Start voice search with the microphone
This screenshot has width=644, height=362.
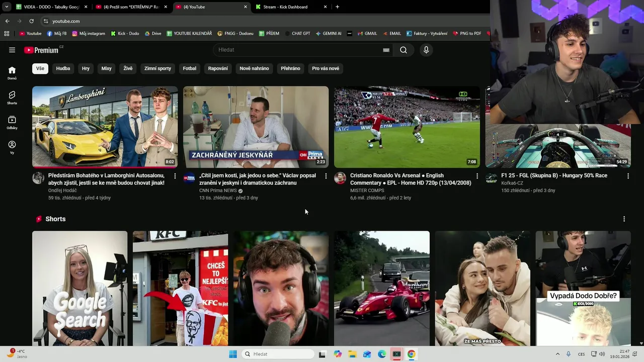426,50
